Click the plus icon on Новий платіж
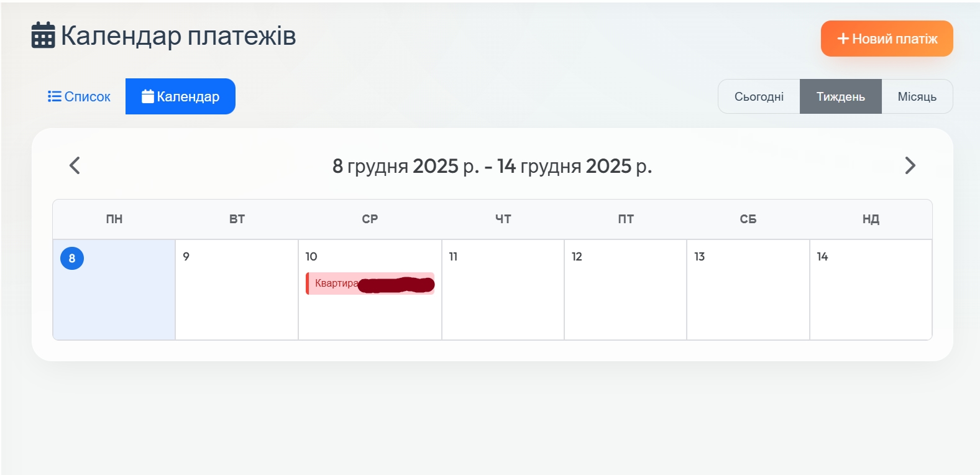The width and height of the screenshot is (980, 475). tap(843, 39)
